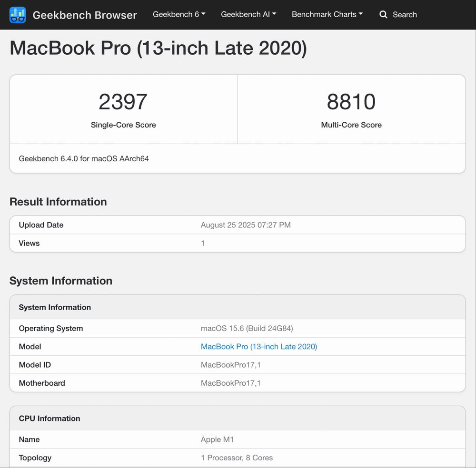Click the System Information table header
This screenshot has height=468, width=476.
point(55,307)
